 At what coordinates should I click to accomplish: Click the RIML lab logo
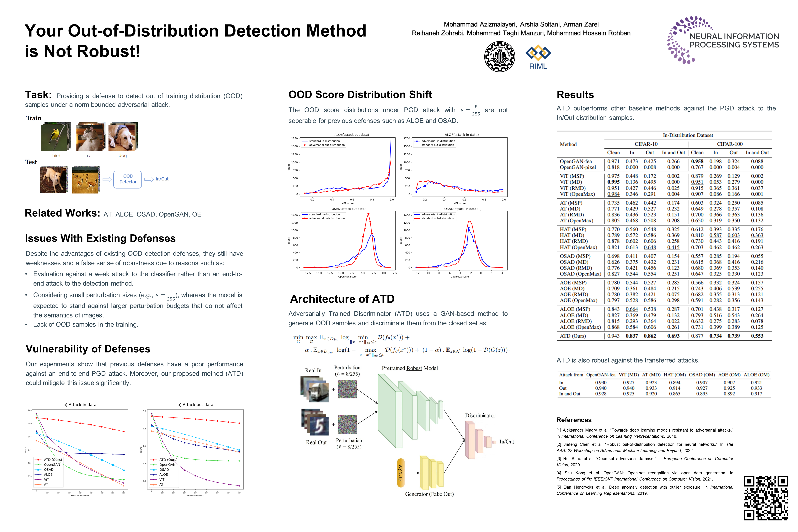pos(538,57)
